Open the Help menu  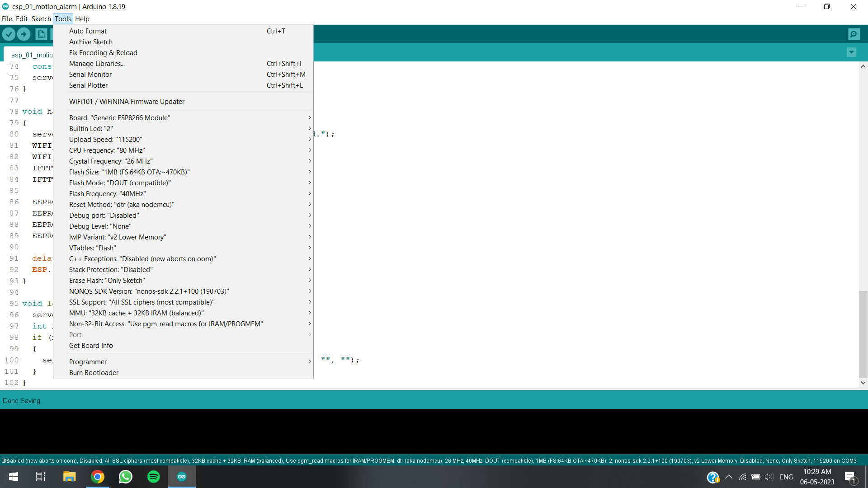[x=82, y=19]
